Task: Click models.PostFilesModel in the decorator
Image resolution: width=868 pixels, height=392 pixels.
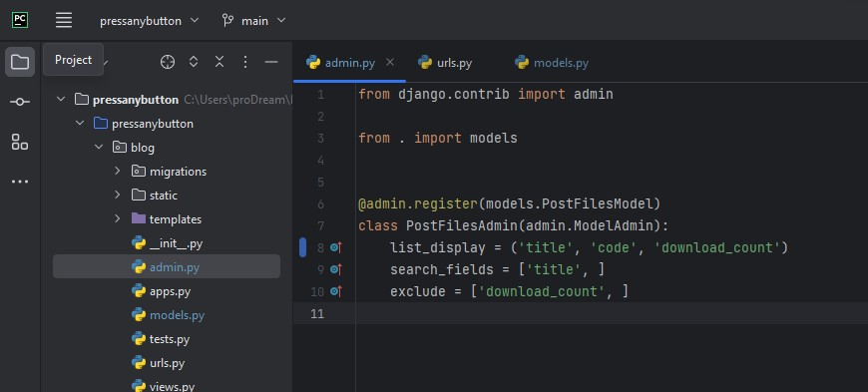Action: 570,203
